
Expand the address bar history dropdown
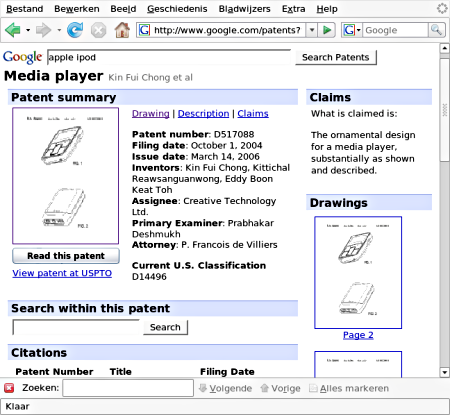312,30
